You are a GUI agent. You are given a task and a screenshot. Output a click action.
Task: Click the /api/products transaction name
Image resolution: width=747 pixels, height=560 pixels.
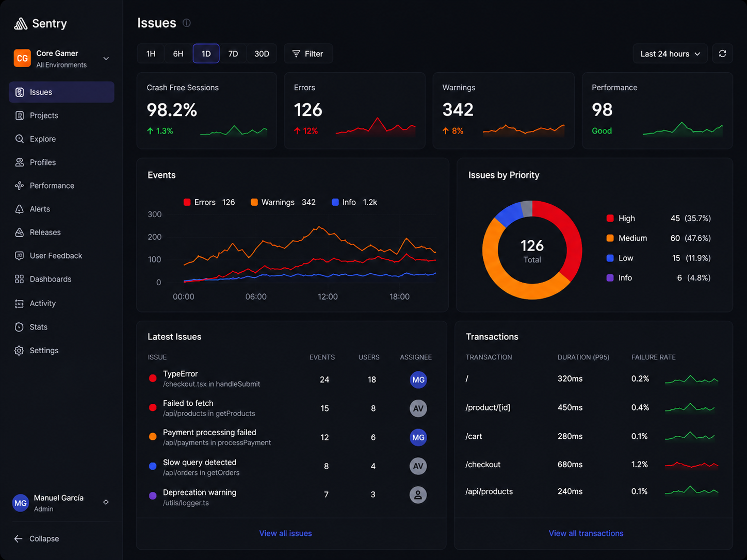pos(489,491)
